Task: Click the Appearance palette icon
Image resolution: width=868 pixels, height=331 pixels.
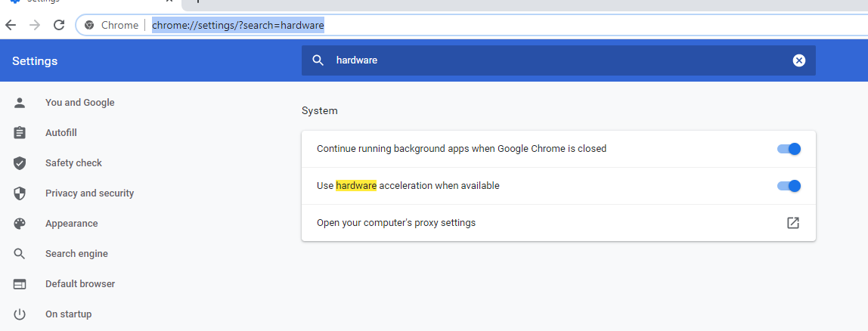Action: [x=20, y=224]
